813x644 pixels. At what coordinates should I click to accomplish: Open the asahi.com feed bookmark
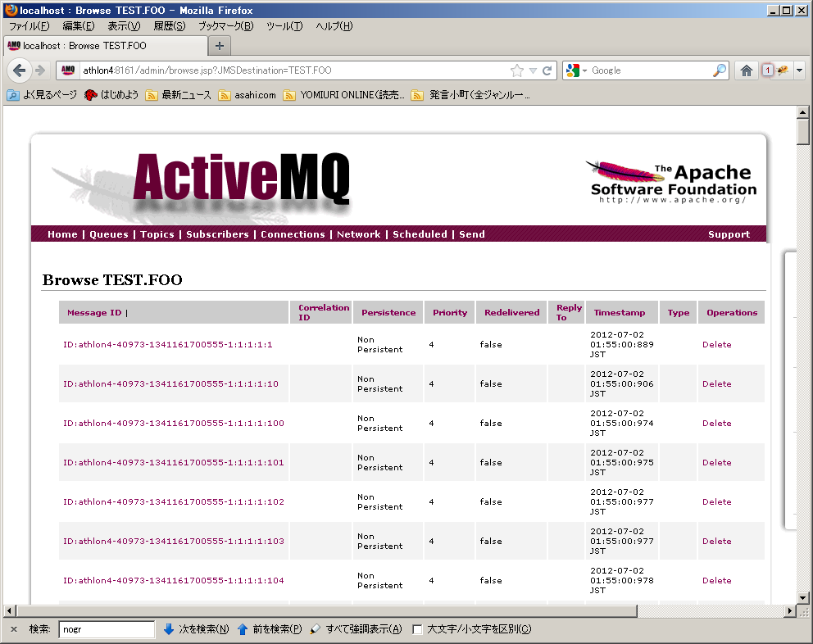point(248,95)
